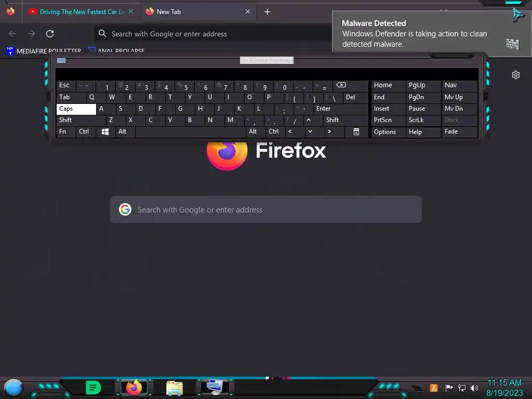Tap the PrtScn key

(388, 120)
